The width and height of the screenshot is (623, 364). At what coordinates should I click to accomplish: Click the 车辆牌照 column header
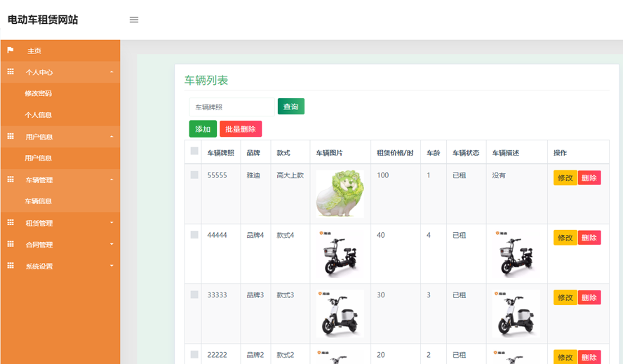220,153
